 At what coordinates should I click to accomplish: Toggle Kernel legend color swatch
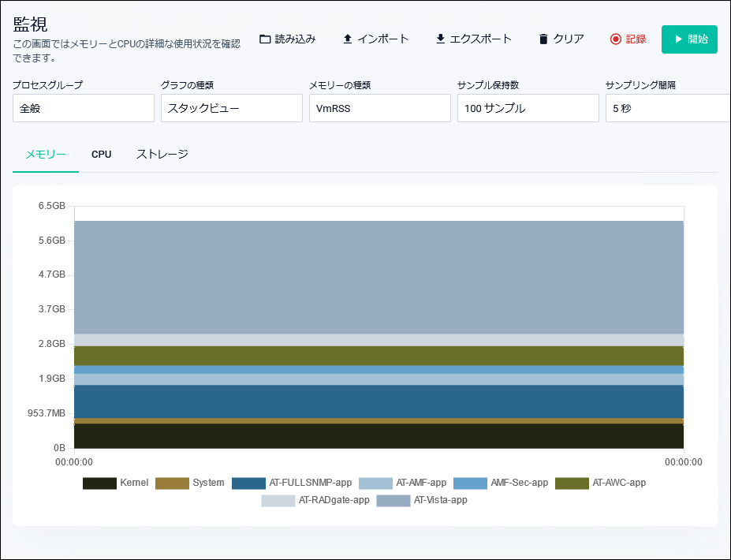pyautogui.click(x=99, y=483)
